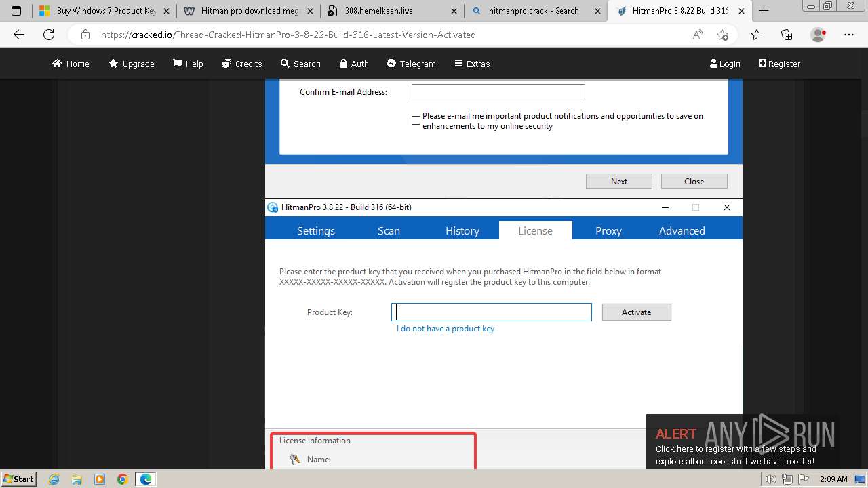The width and height of the screenshot is (868, 488).
Task: Click the Register link
Action: click(779, 64)
